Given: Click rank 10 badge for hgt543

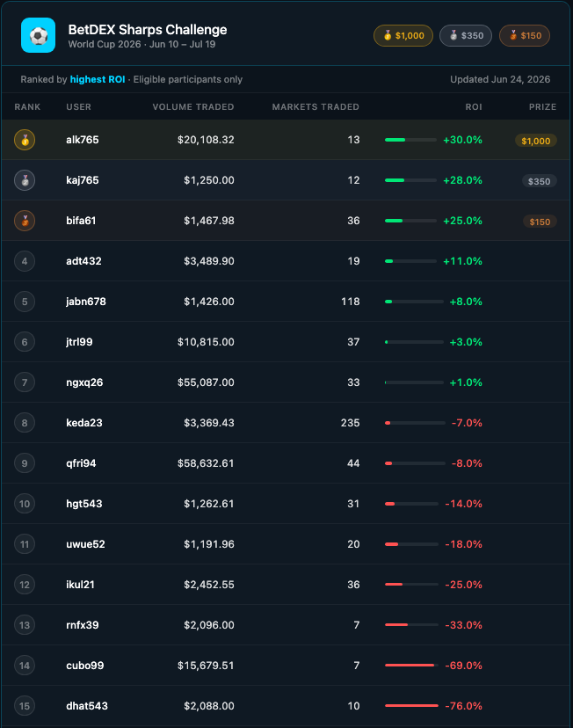Looking at the screenshot, I should (x=25, y=503).
